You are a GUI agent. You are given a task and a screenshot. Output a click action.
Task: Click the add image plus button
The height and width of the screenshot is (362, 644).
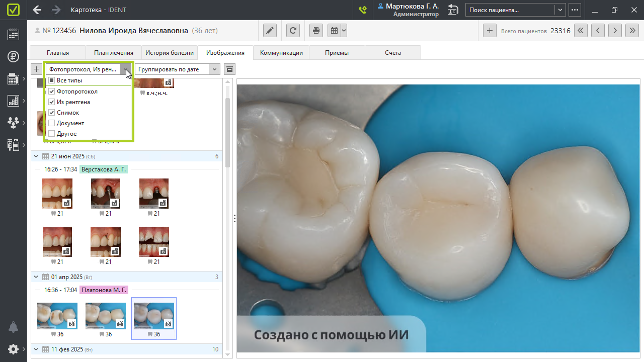(x=36, y=69)
